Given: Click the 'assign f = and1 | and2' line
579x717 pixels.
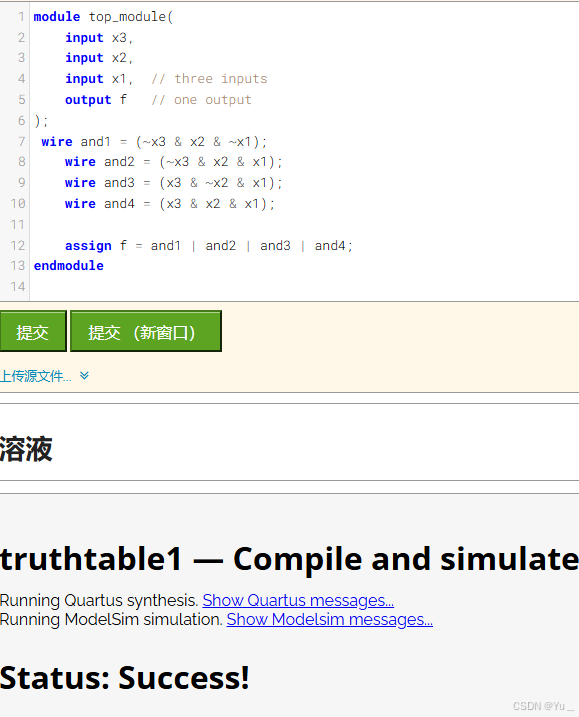Looking at the screenshot, I should click(x=209, y=246).
